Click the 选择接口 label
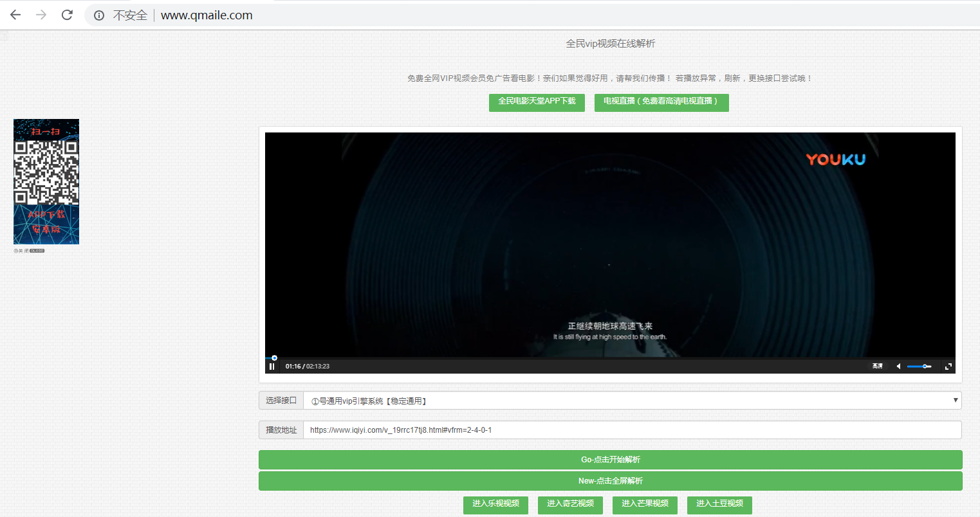This screenshot has width=980, height=517. (281, 401)
